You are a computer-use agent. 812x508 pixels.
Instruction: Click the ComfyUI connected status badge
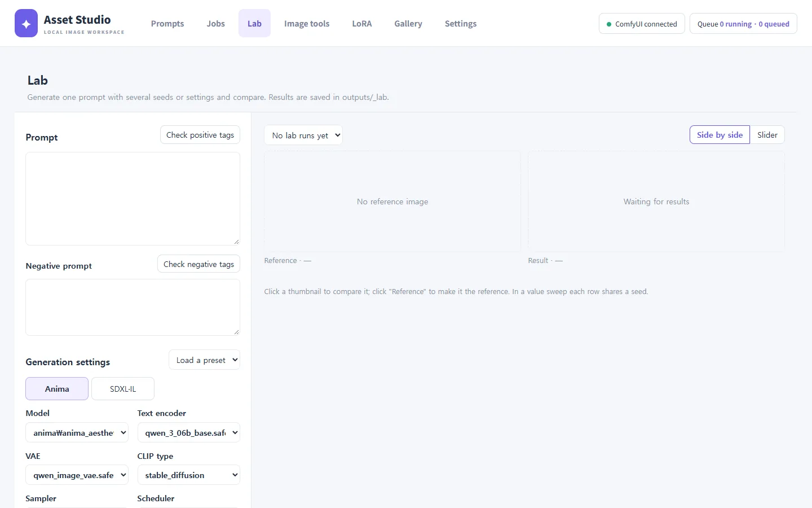[x=642, y=24]
